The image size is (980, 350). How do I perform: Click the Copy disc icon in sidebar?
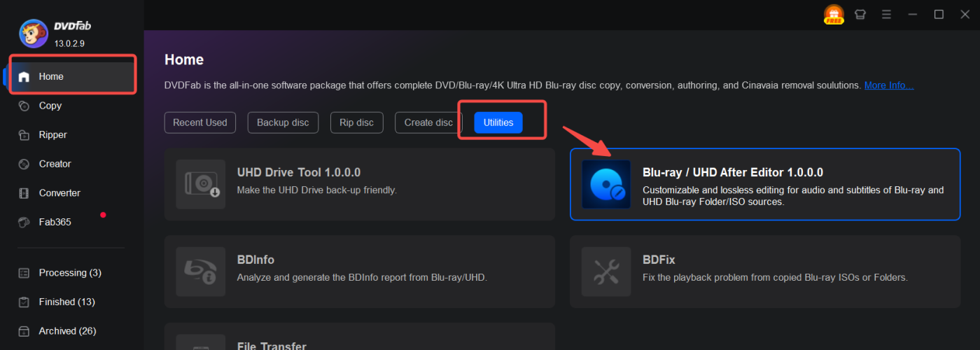tap(24, 106)
